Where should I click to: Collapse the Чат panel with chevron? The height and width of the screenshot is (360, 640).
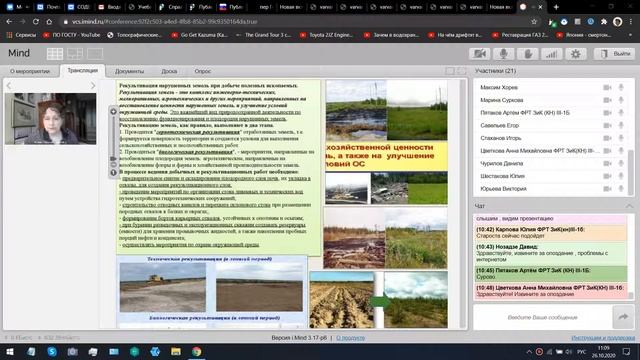(x=629, y=206)
